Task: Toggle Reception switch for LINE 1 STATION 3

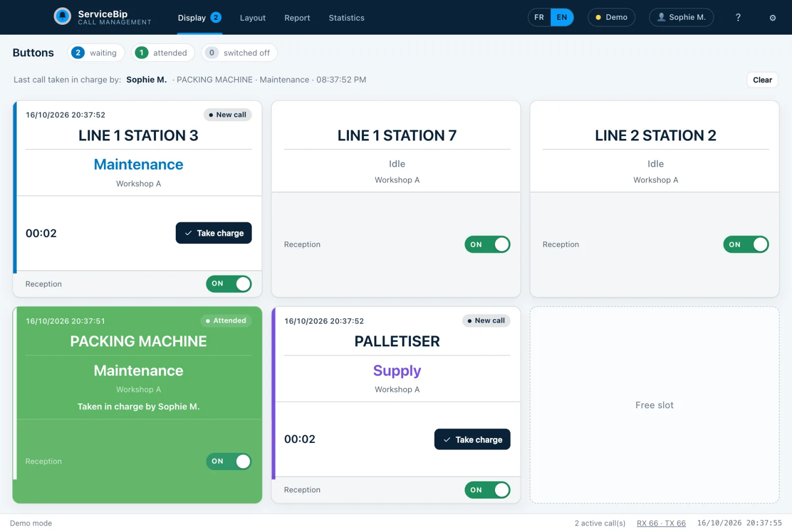Action: pyautogui.click(x=229, y=284)
